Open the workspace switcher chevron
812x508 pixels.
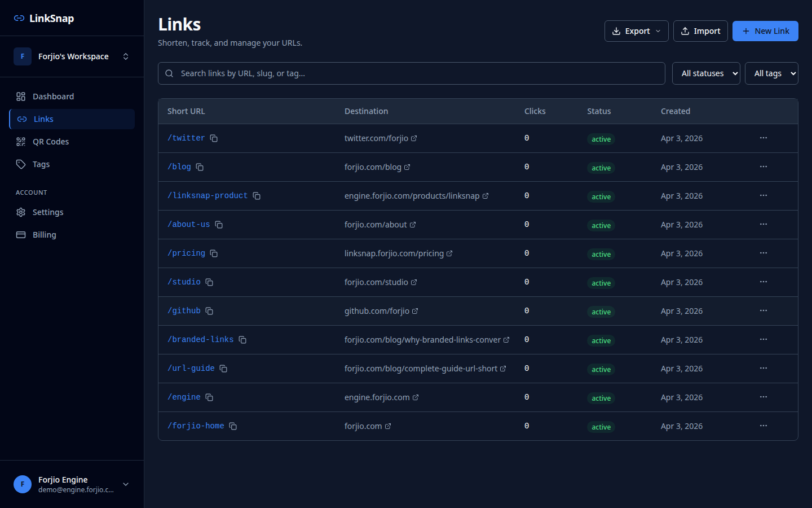pyautogui.click(x=125, y=56)
